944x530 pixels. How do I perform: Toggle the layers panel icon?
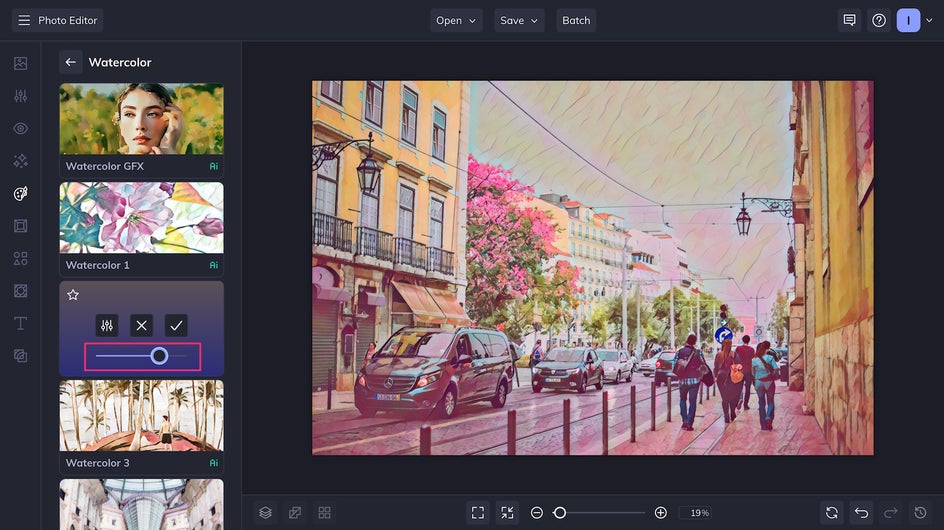coord(265,512)
